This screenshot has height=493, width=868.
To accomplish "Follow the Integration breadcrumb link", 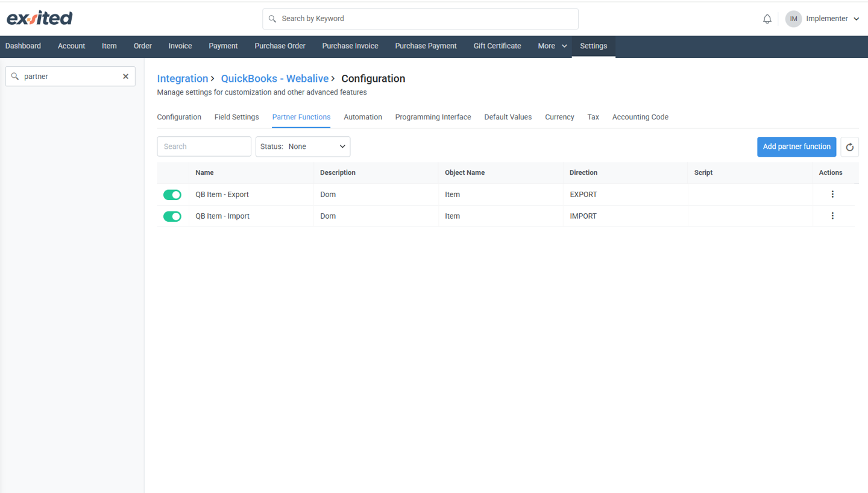I will (182, 78).
